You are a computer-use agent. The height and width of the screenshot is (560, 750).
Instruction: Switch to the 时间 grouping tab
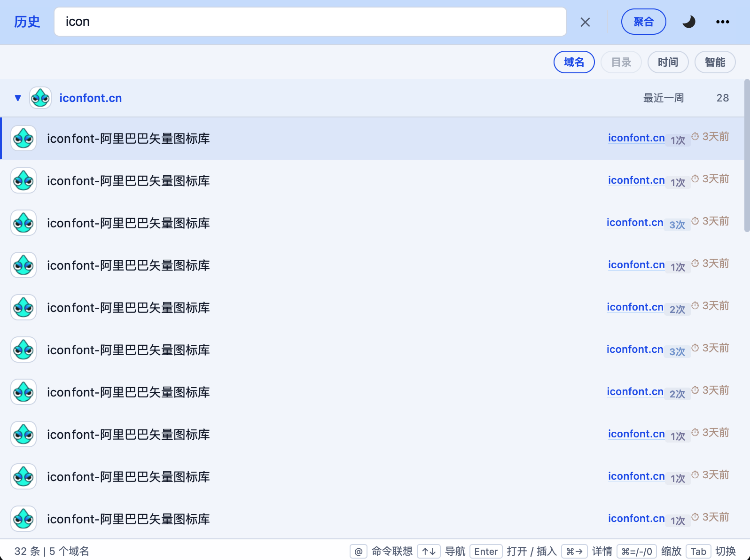(x=668, y=62)
